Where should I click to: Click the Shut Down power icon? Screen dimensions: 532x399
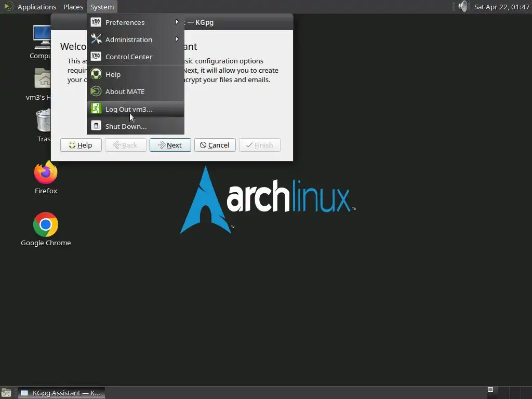(x=96, y=126)
